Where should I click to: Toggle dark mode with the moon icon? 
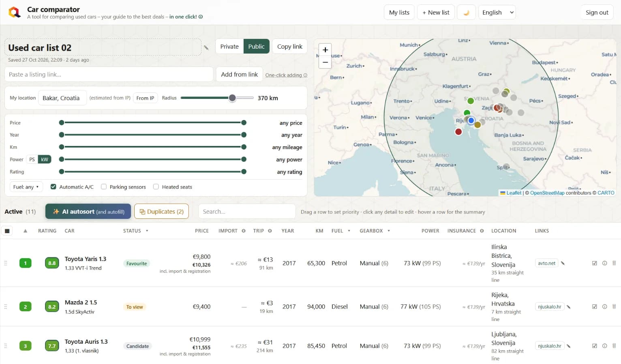click(x=466, y=13)
